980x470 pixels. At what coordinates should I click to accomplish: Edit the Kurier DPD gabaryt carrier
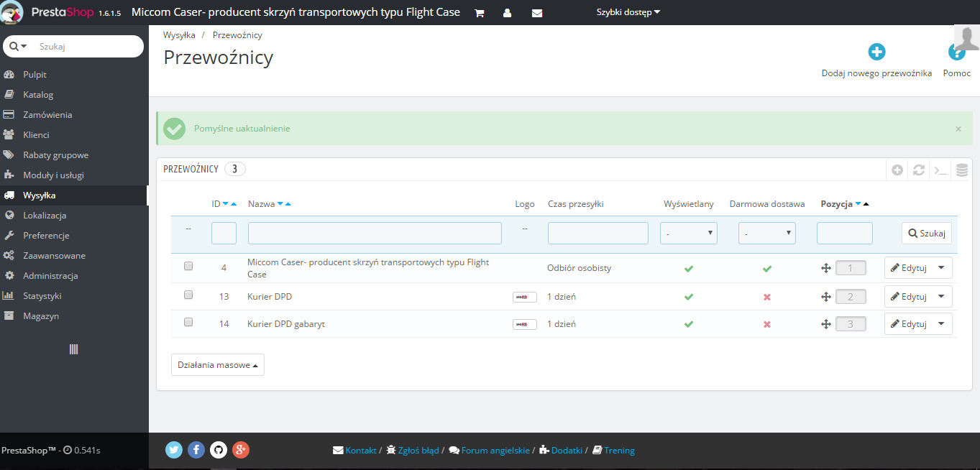coord(908,324)
